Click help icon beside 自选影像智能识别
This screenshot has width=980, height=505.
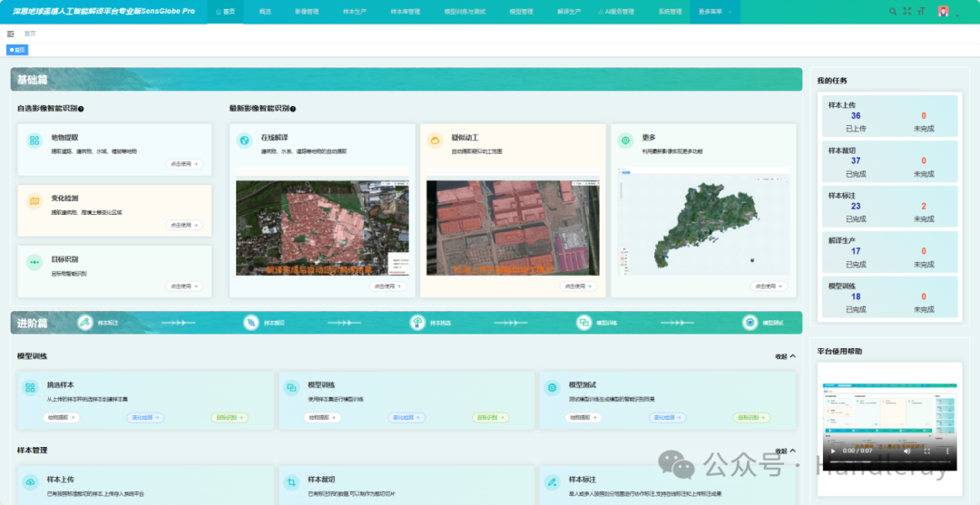81,109
